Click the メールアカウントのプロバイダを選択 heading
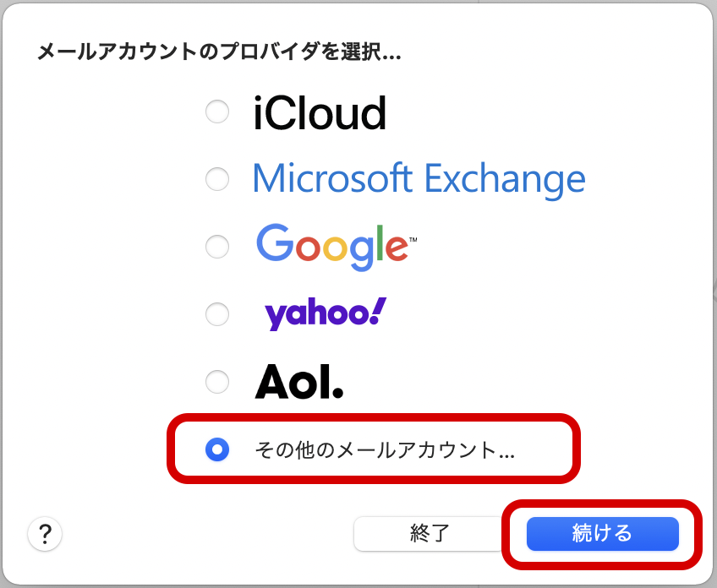The height and width of the screenshot is (588, 717). 218,52
